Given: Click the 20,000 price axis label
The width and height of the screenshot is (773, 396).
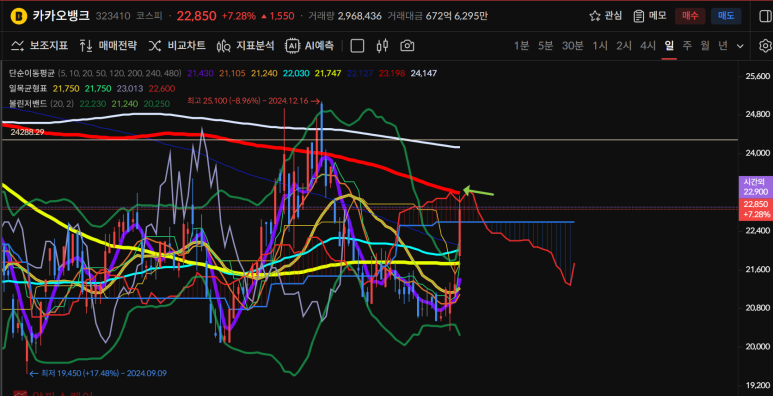Looking at the screenshot, I should tap(758, 346).
